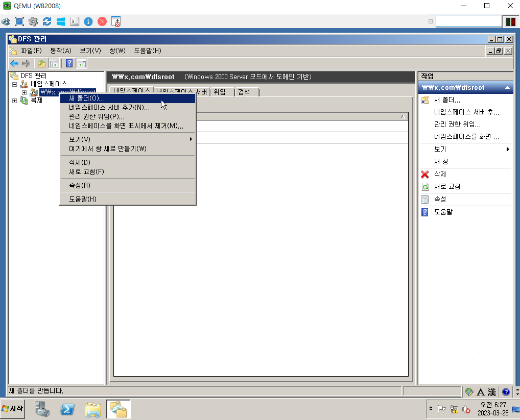Screen dimensions: 520x420
Task: Click the taskbar clock showing 오전 6:27
Action: point(493,409)
